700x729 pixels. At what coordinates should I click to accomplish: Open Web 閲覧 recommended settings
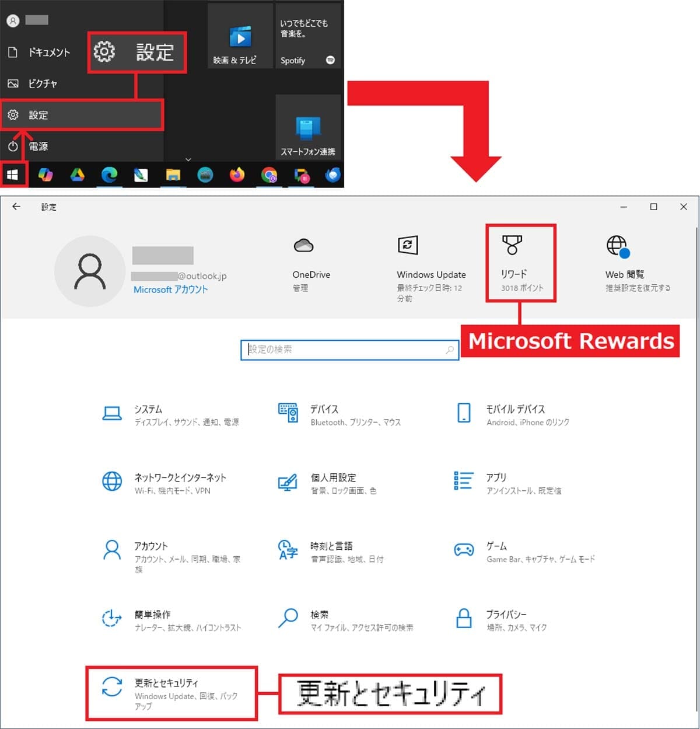638,264
